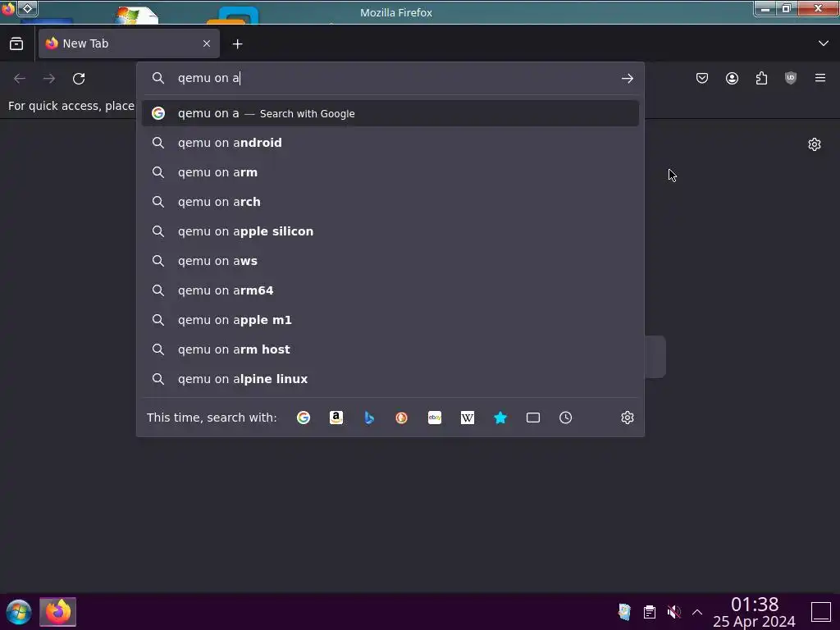Pick suggestion 'qemu on arm'

pos(390,172)
